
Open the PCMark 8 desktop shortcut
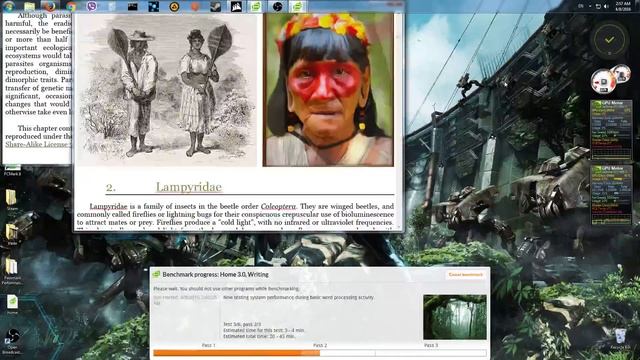coord(12,170)
